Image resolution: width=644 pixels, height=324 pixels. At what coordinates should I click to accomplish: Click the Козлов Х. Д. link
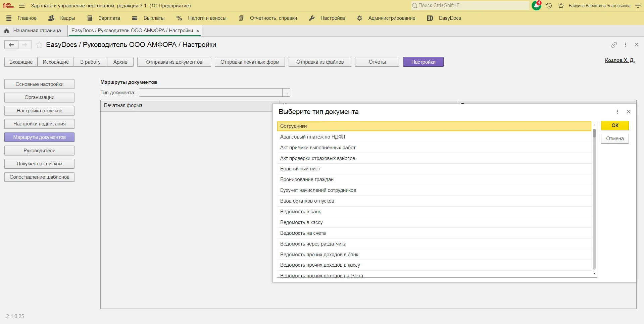[620, 60]
